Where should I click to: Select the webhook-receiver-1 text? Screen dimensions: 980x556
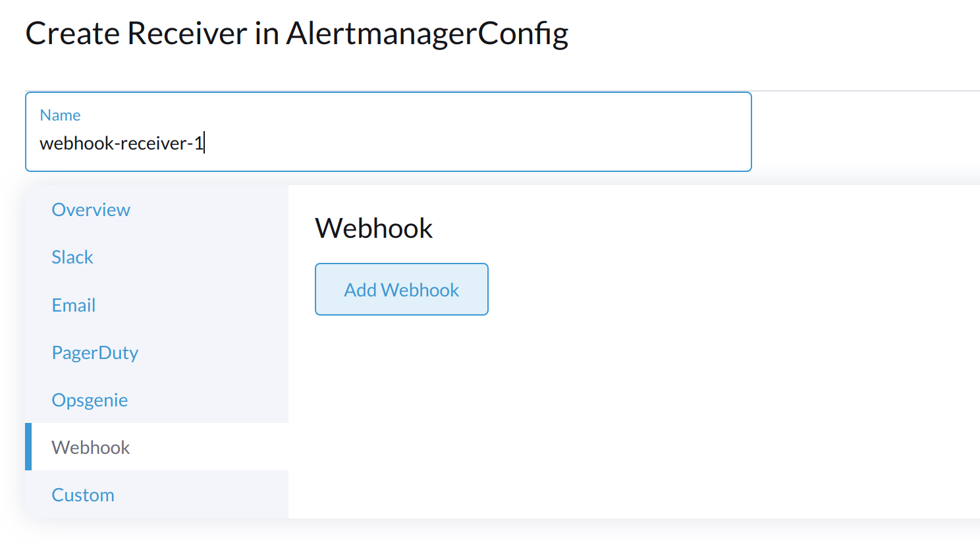pos(122,143)
